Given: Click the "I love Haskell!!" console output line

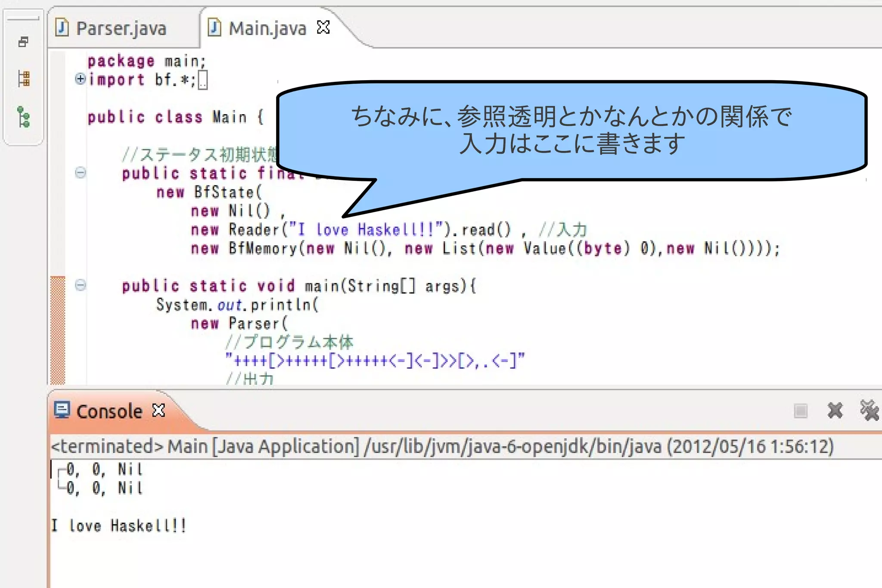Looking at the screenshot, I should click(x=119, y=526).
